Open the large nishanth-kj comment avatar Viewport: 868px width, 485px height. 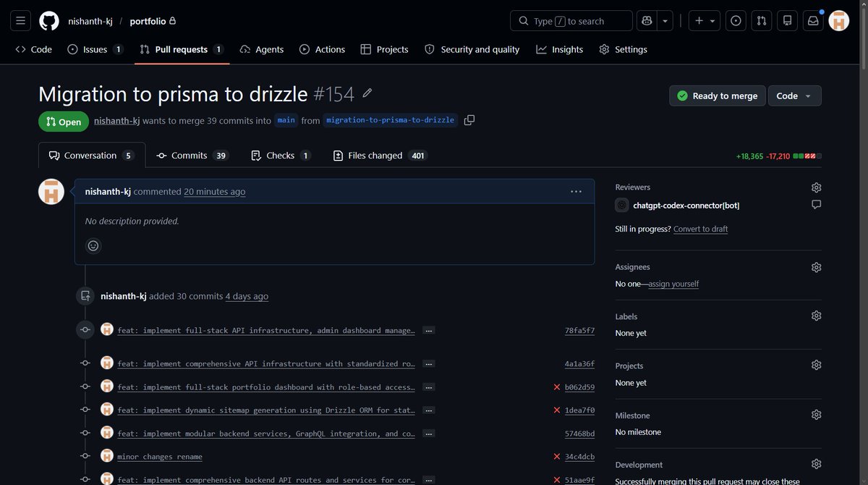coord(51,192)
